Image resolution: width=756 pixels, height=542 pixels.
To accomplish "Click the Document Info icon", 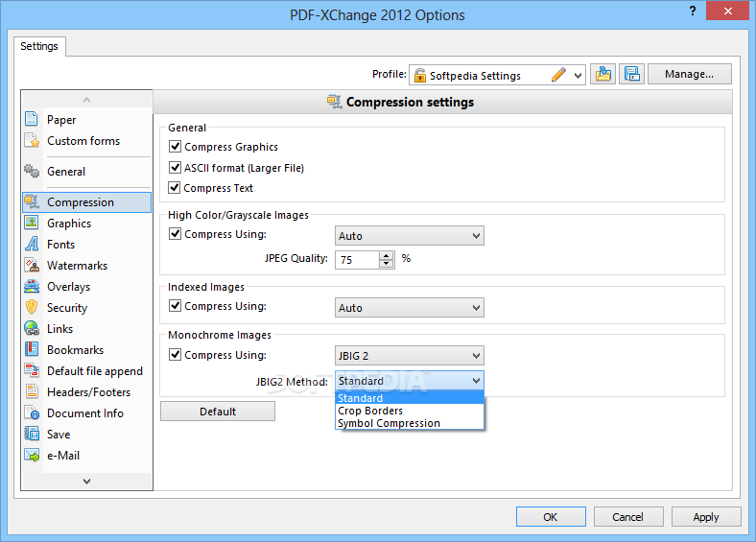I will click(x=32, y=412).
